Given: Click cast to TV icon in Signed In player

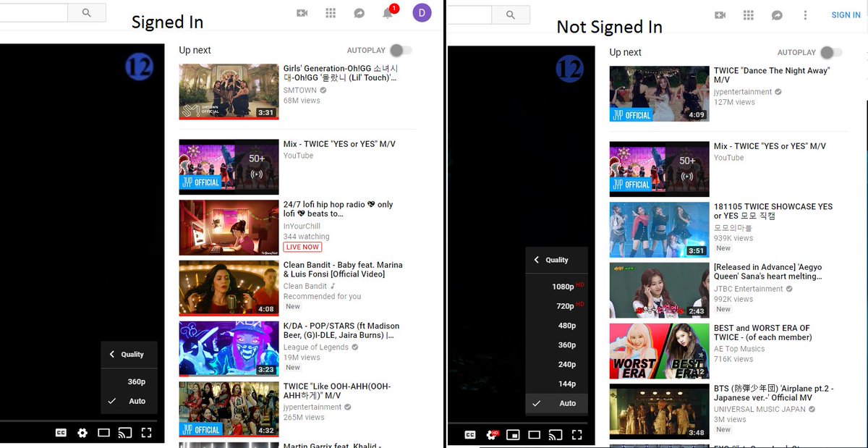Looking at the screenshot, I should pos(125,433).
